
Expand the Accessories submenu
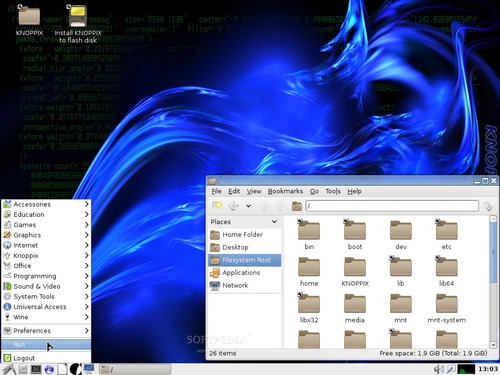click(x=46, y=204)
